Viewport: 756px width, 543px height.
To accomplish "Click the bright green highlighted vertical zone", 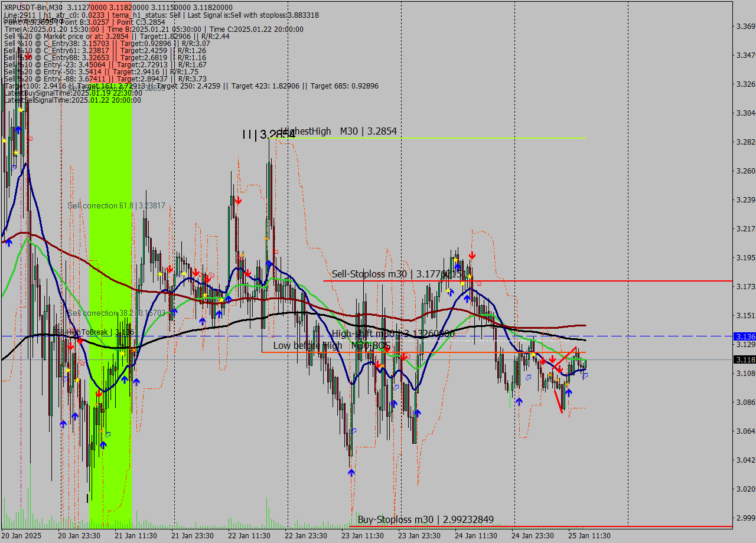I will [110, 307].
